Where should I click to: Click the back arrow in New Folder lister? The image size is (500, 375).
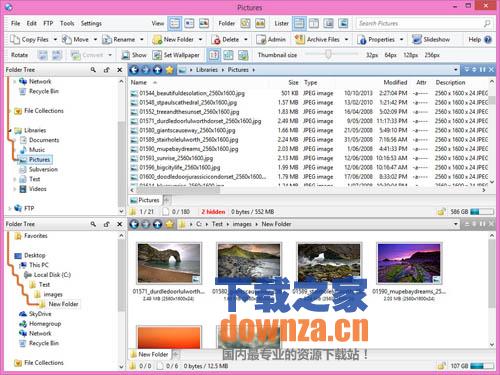point(134,224)
